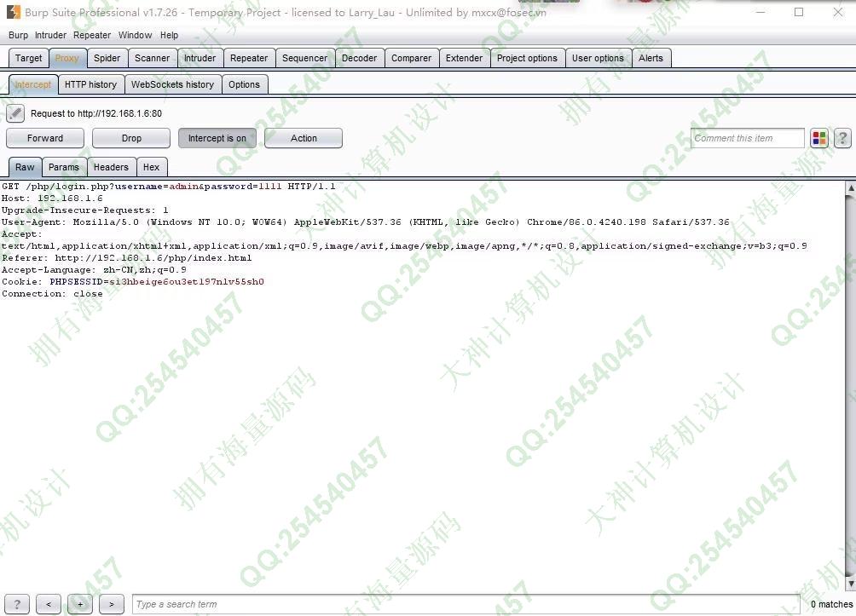Select the Intercept sub-tab

[32, 84]
